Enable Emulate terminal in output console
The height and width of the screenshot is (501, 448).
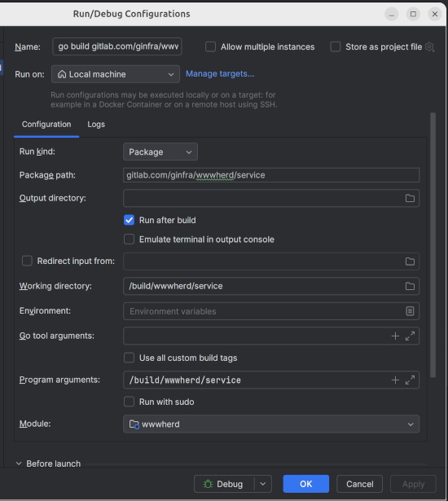point(129,240)
